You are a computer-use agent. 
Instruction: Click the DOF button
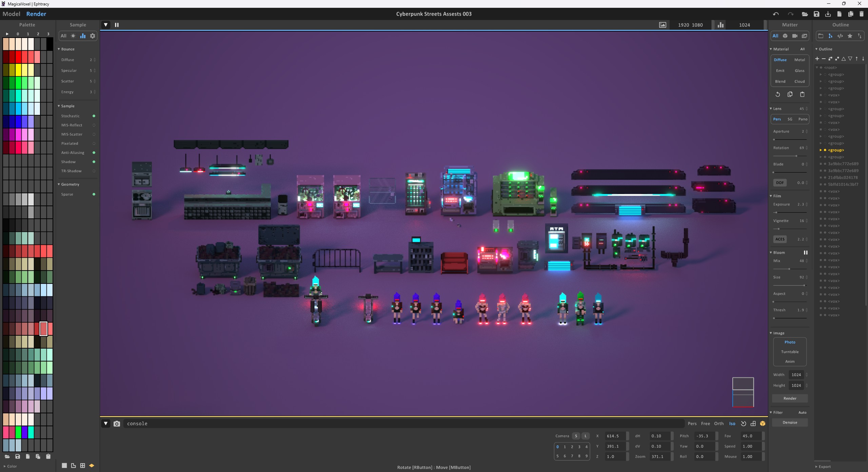(780, 182)
